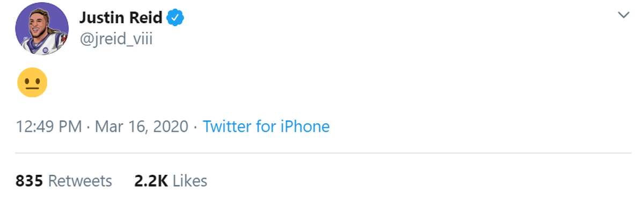The height and width of the screenshot is (206, 644).
Task: Click the 2.2K like count number
Action: [151, 181]
